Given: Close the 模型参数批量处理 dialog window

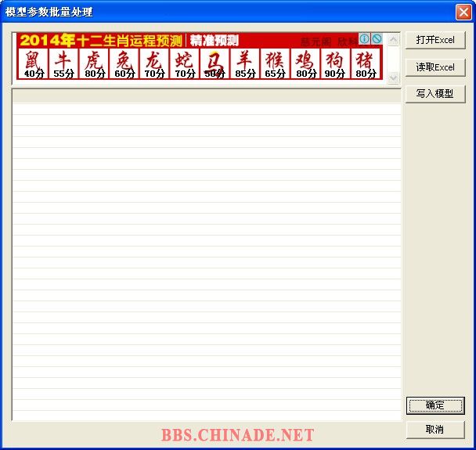Looking at the screenshot, I should point(463,12).
